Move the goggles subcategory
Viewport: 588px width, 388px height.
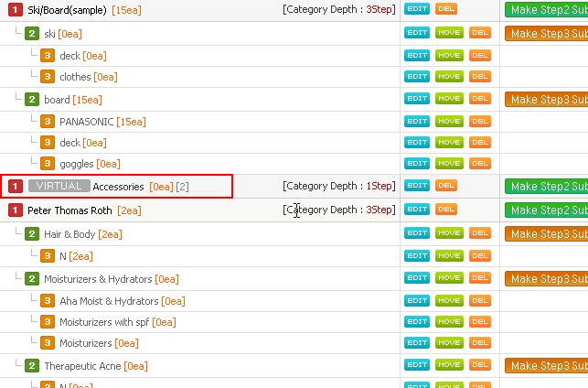(x=449, y=164)
